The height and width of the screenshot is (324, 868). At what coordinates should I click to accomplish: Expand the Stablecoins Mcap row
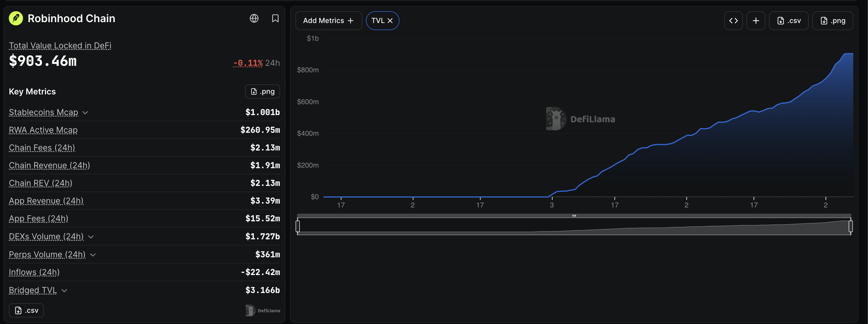(85, 113)
